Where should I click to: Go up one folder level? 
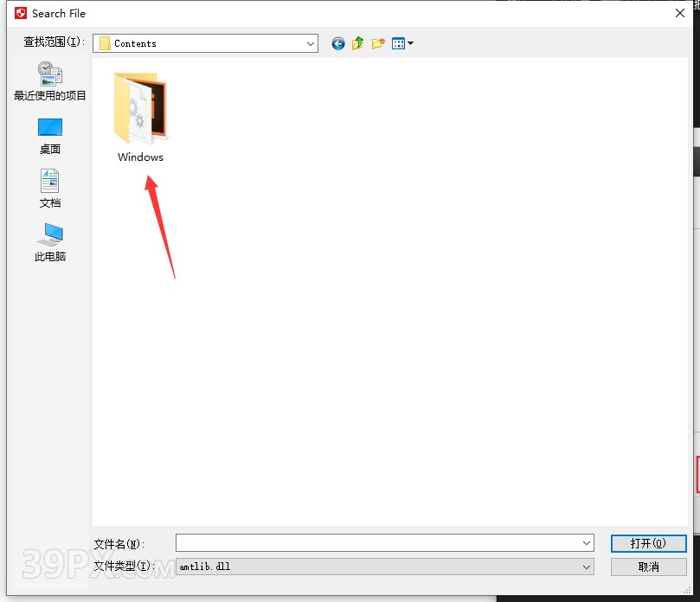click(357, 43)
